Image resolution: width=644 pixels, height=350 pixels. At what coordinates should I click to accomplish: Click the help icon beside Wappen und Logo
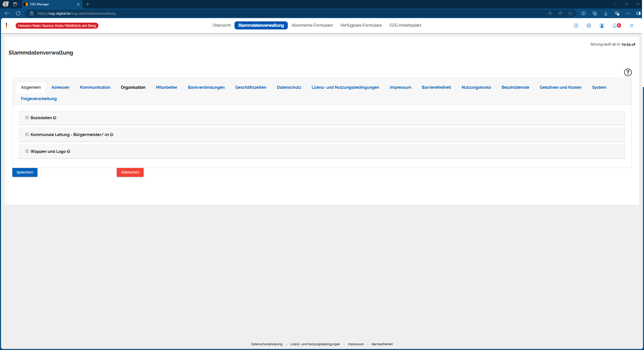pos(68,151)
